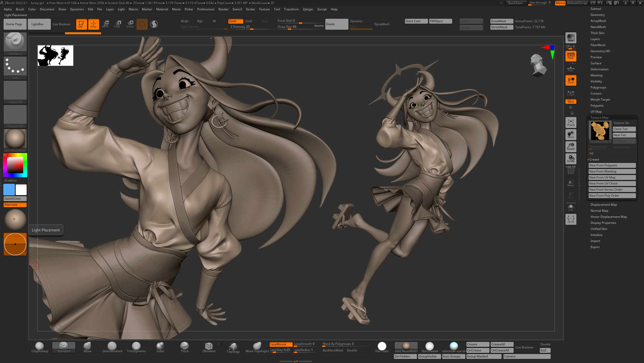This screenshot has width=644, height=363.
Task: Click the QuickSave button
Action: coord(516,3)
